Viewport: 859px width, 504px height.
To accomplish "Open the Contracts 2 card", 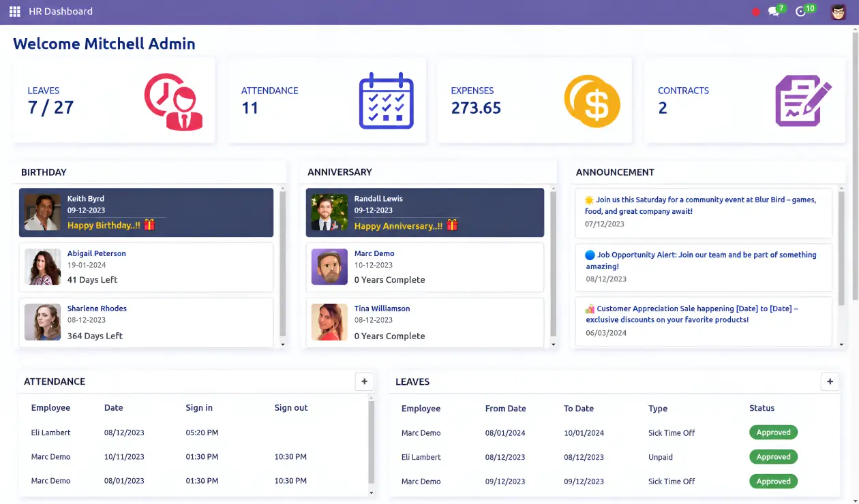I will tap(745, 100).
